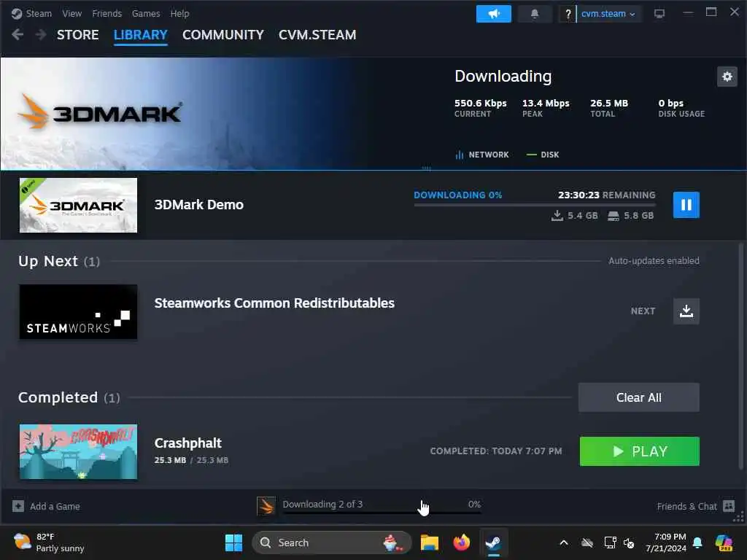Click the Steam announcements megaphone icon
The height and width of the screenshot is (560, 747).
(x=494, y=14)
